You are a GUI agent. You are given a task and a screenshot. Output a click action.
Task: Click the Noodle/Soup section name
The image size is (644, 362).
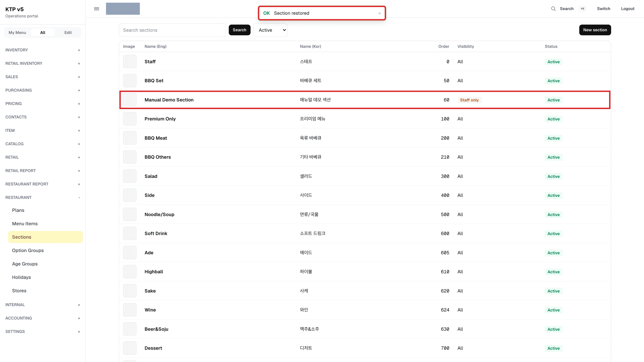point(159,214)
